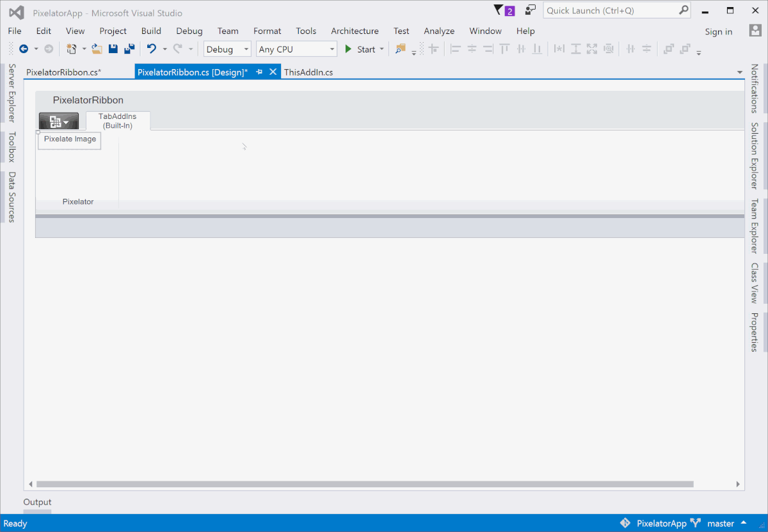The image size is (768, 532).
Task: Click the Align Centers layout icon
Action: point(472,49)
